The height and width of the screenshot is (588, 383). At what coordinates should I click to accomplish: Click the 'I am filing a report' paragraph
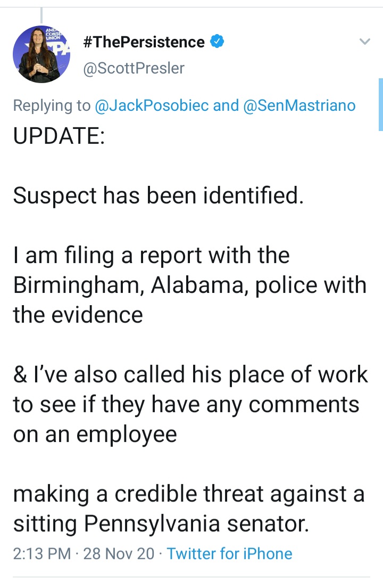pos(190,285)
